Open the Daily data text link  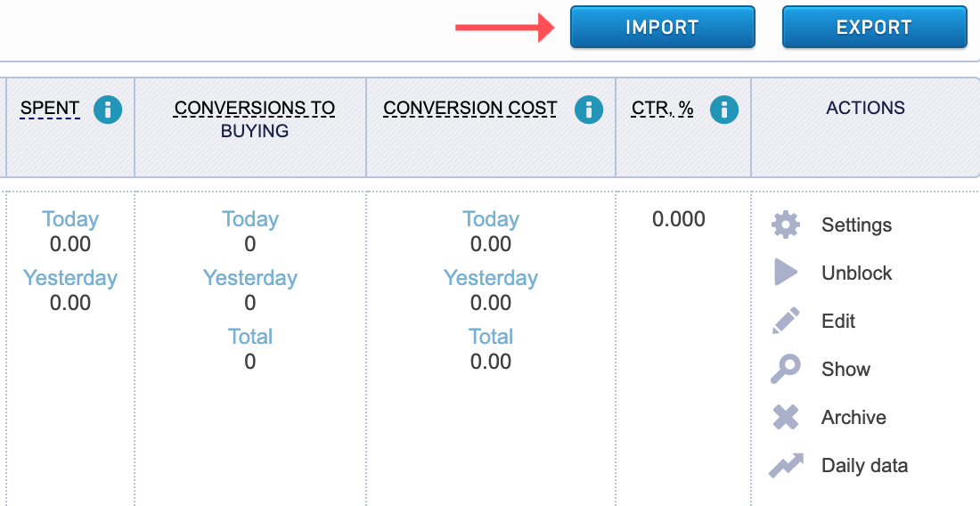click(864, 466)
